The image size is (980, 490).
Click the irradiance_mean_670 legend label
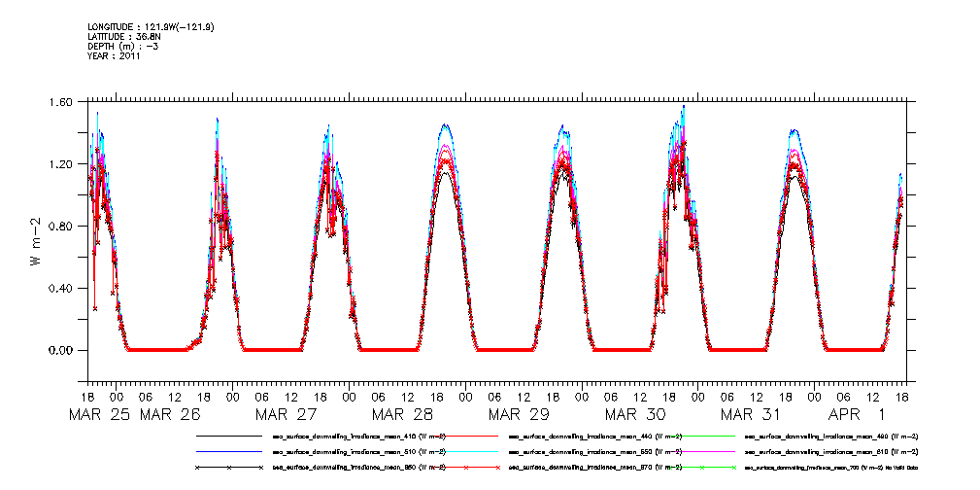click(595, 468)
